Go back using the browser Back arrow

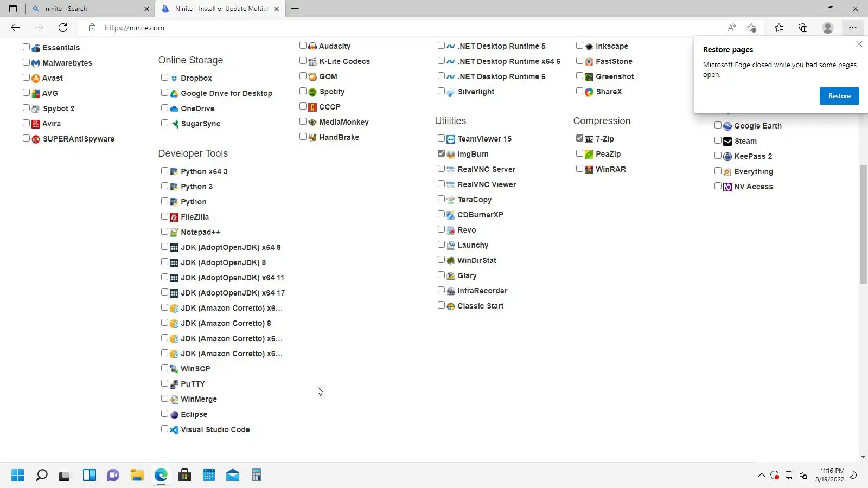click(x=15, y=28)
